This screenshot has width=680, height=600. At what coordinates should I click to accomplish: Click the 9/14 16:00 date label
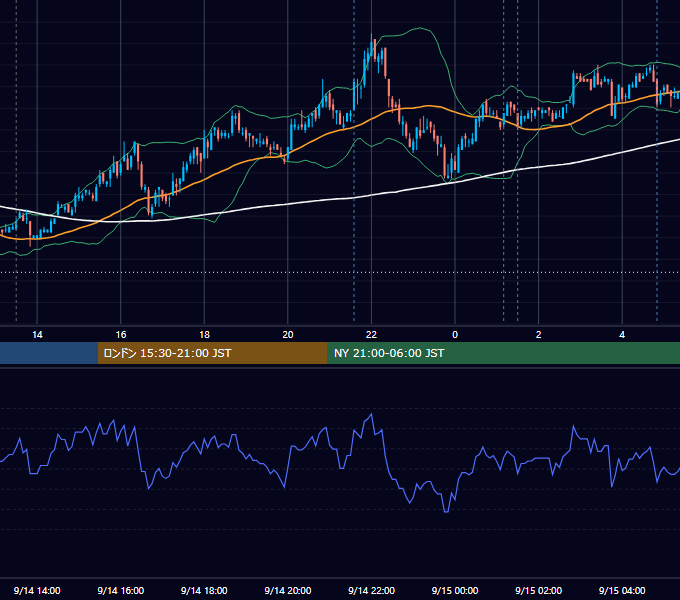click(121, 590)
